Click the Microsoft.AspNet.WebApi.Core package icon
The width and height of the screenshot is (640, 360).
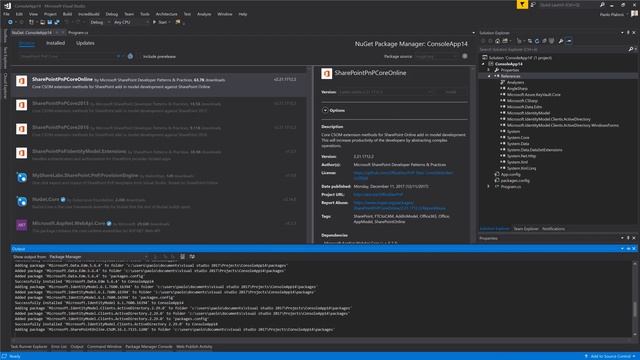[x=22, y=225]
